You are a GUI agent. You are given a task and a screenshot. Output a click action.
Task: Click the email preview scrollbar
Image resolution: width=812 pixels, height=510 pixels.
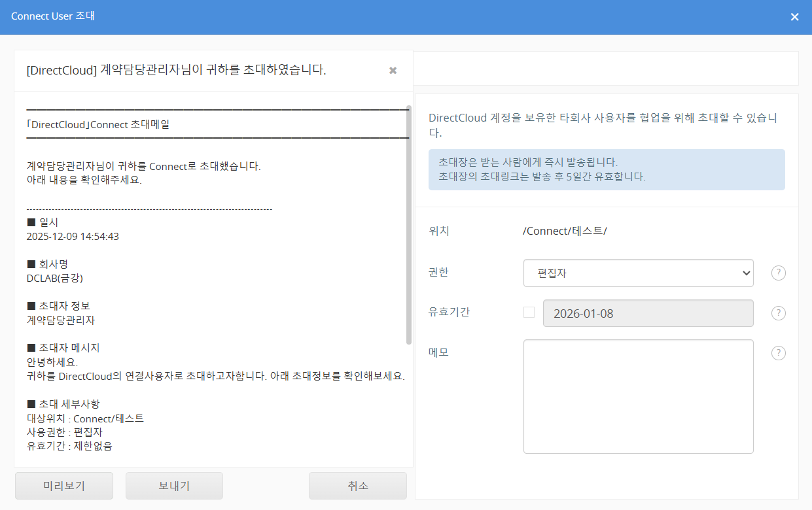409,224
